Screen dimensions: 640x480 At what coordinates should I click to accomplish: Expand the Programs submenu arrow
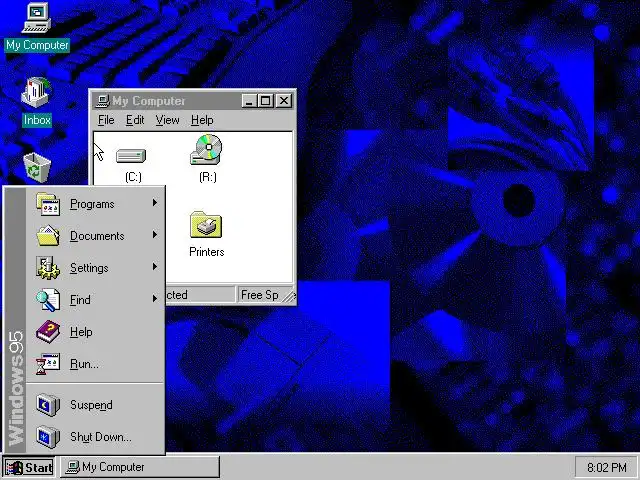click(x=155, y=202)
